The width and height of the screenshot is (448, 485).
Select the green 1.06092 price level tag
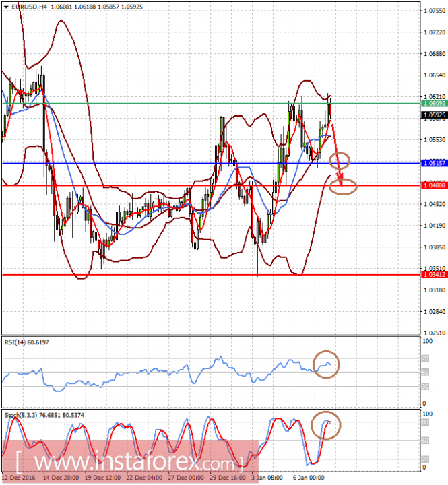(433, 104)
